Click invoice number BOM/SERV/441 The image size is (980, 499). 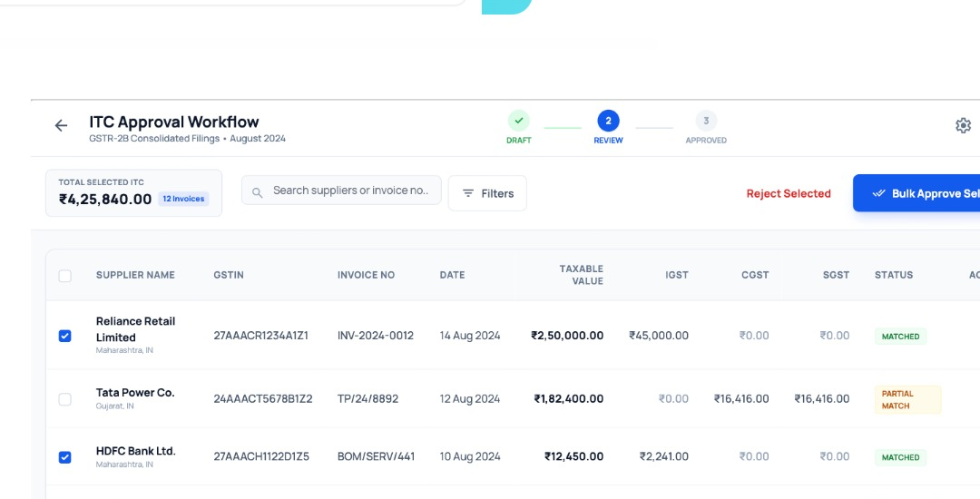click(377, 456)
